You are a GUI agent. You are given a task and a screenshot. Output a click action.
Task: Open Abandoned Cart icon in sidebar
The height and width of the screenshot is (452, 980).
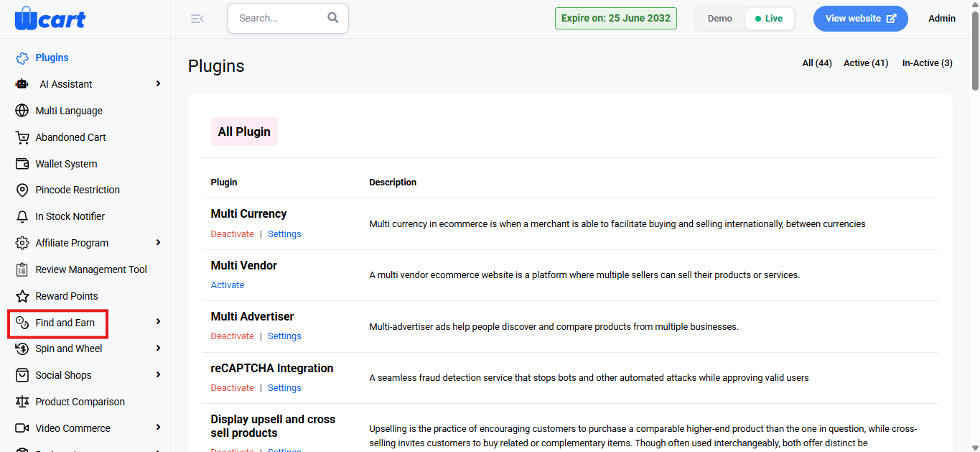[x=22, y=137]
